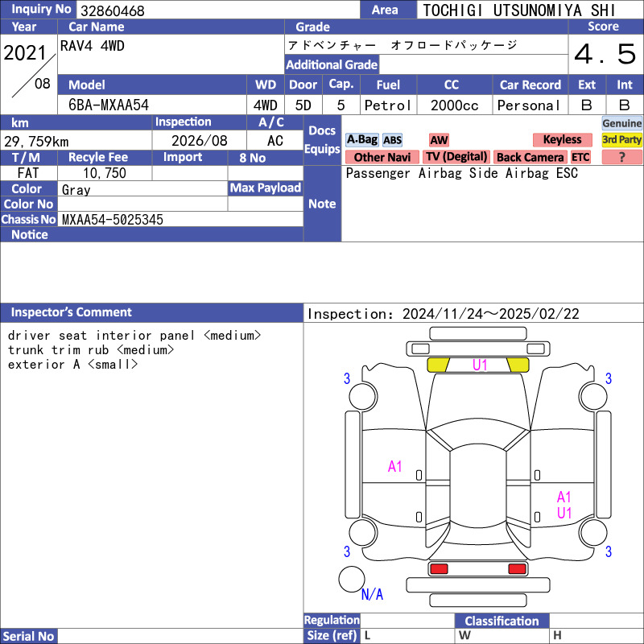Select the TV (Degital) badge
644x644 pixels.
456,157
